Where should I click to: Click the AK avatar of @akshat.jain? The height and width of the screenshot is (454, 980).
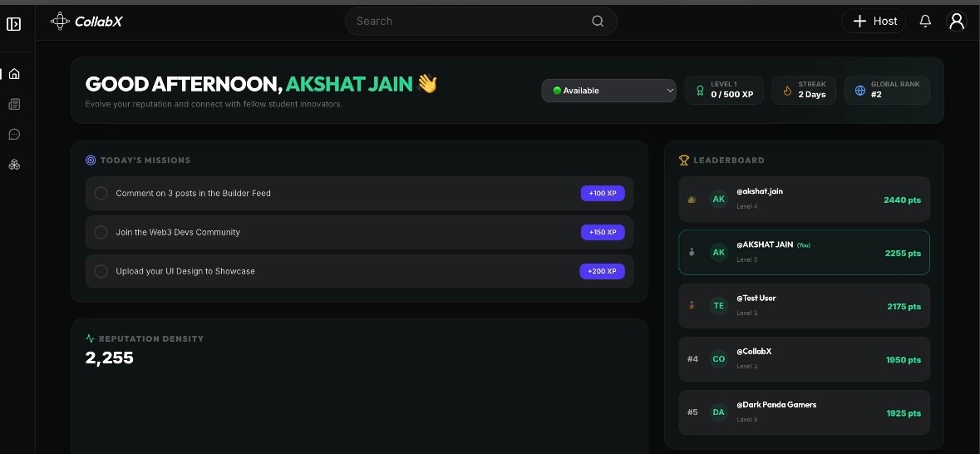[x=719, y=199]
